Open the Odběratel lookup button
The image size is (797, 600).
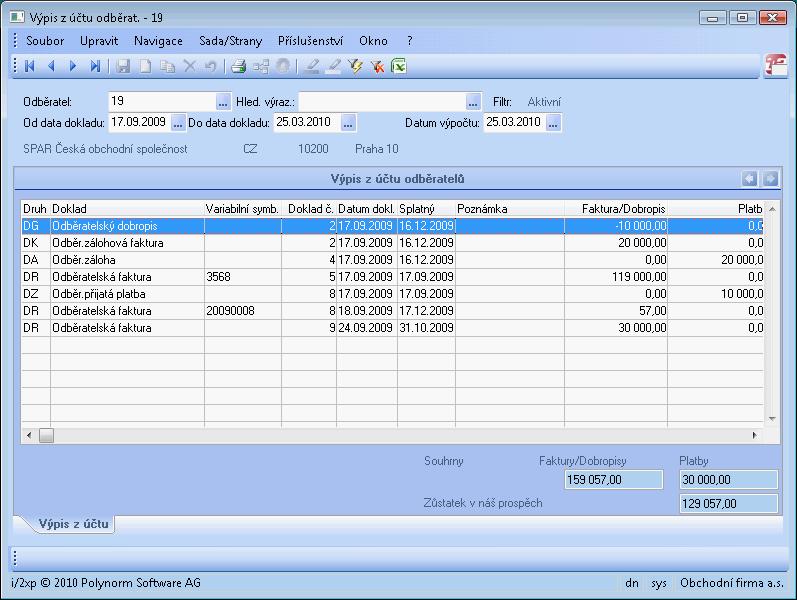[x=223, y=102]
